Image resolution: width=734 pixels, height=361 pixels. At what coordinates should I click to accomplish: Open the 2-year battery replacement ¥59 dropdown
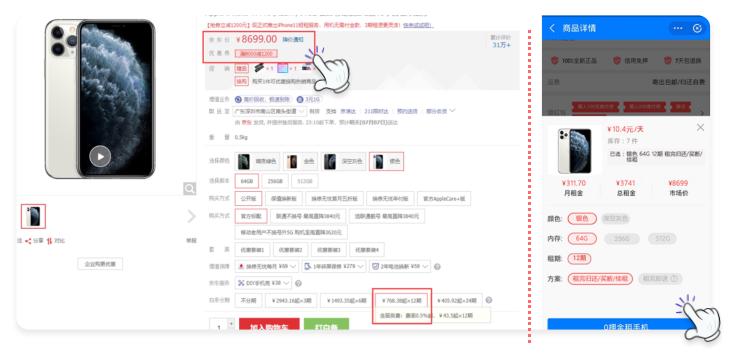pyautogui.click(x=400, y=266)
